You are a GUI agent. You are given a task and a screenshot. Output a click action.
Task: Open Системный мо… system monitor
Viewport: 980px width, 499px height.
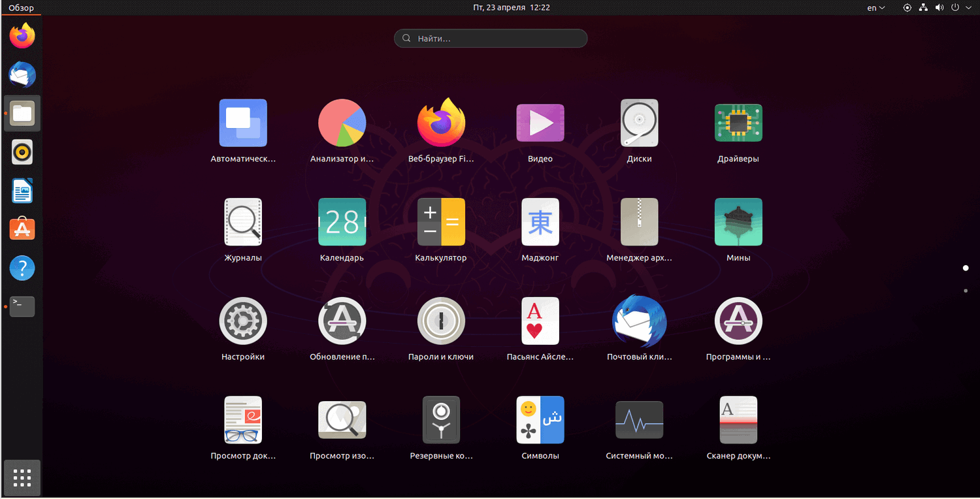[x=640, y=421]
